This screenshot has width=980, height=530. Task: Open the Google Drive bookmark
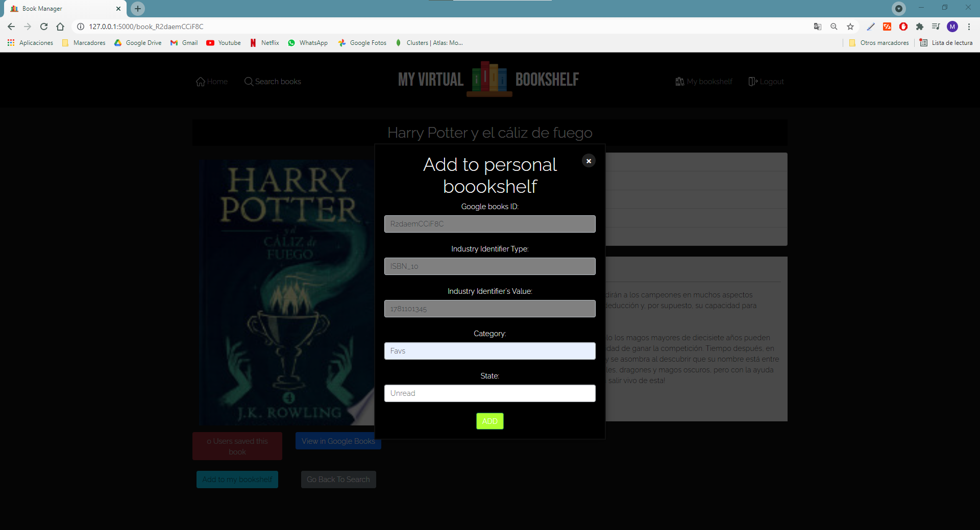[x=138, y=43]
